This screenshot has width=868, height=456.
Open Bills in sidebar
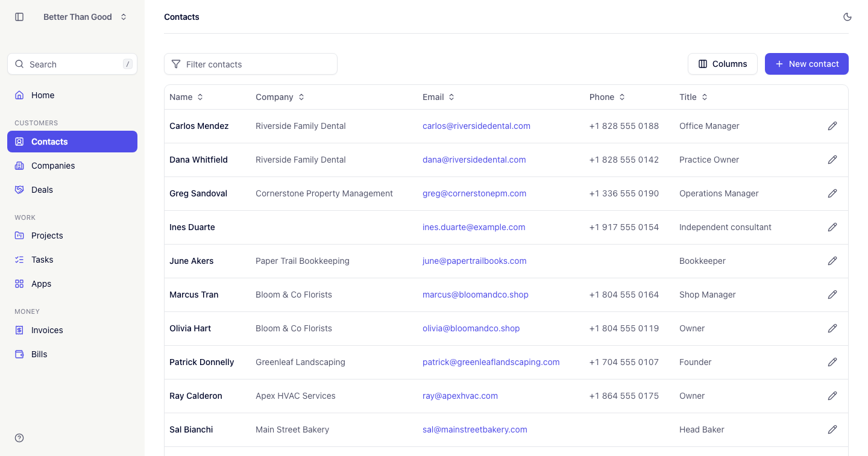point(72,354)
